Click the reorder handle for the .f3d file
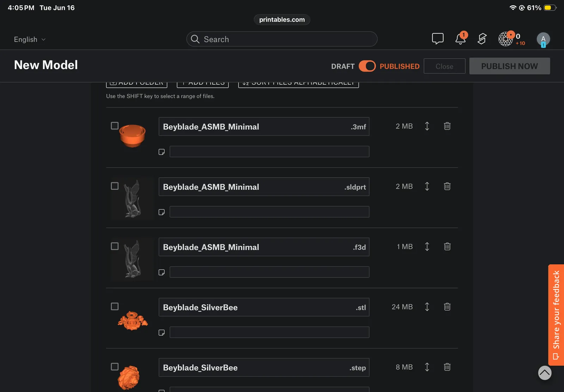Image resolution: width=564 pixels, height=392 pixels. pos(427,247)
